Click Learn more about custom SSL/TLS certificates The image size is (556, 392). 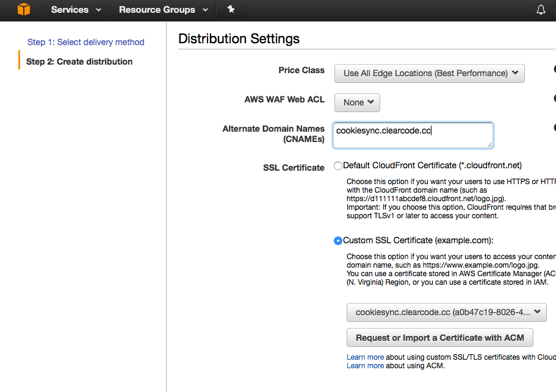tap(365, 357)
